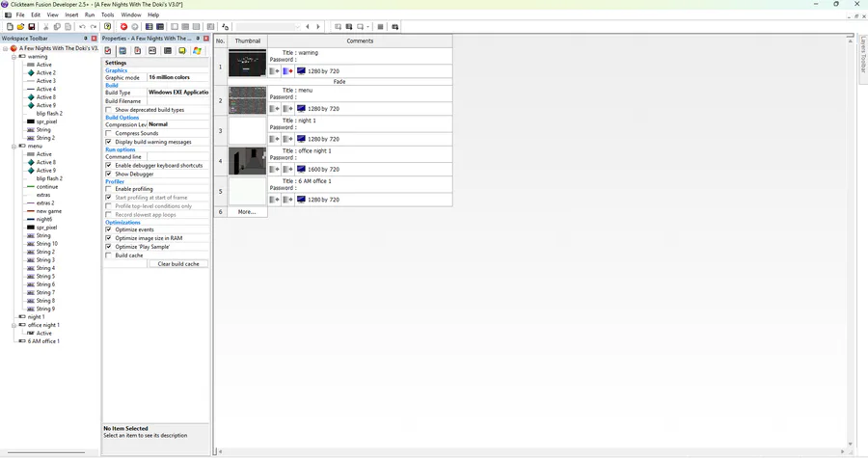Viewport: 868px width, 458px height.
Task: Open the Window properties tab icon
Action: tap(122, 51)
